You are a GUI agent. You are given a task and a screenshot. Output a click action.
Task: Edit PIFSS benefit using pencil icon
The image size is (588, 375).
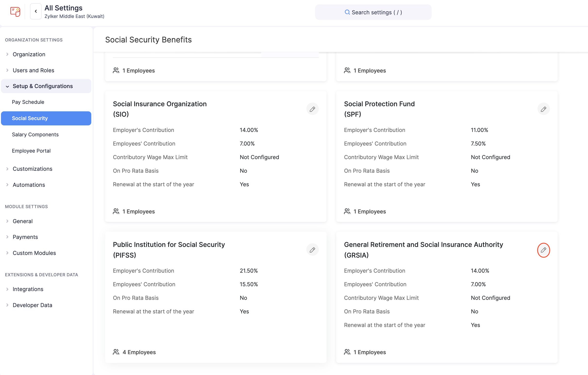pos(312,250)
